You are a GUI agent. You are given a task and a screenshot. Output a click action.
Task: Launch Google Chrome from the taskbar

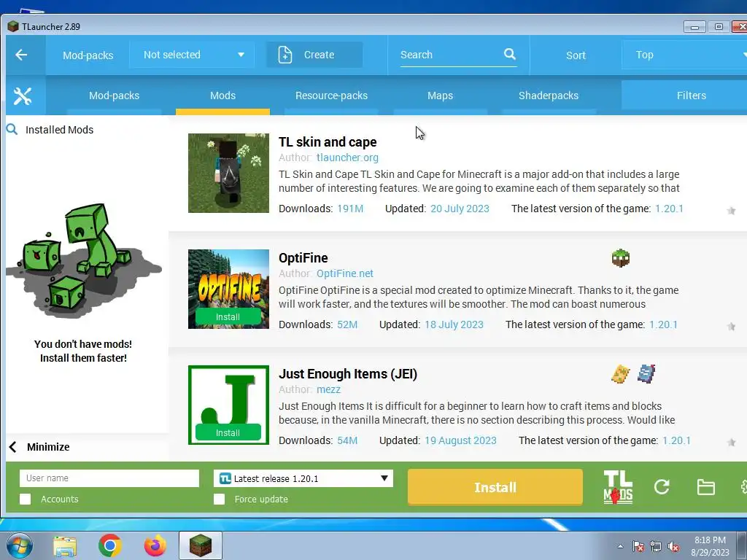click(109, 545)
